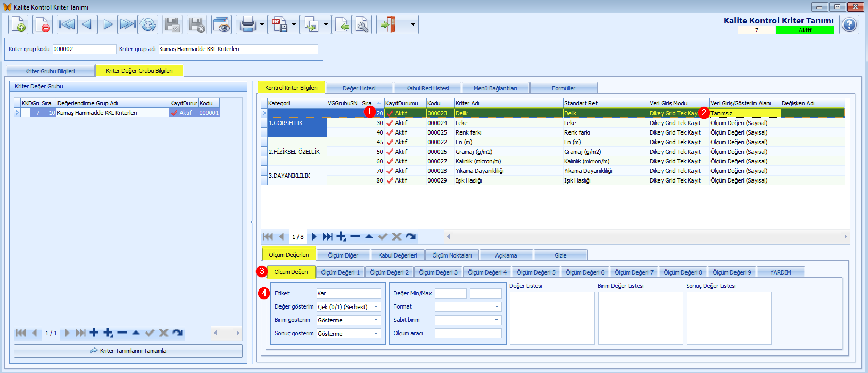Open the Kabul Red Listesi tab
The width and height of the screenshot is (868, 373).
pos(427,88)
